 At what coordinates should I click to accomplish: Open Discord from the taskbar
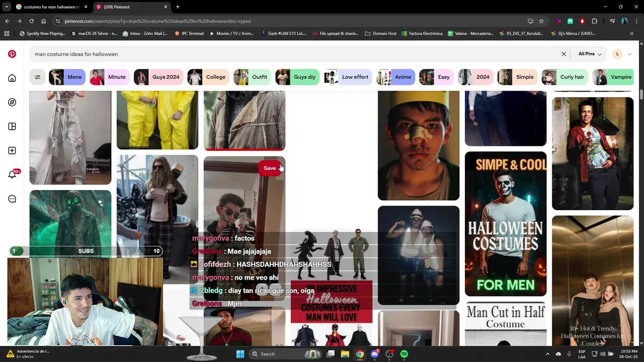point(374,354)
